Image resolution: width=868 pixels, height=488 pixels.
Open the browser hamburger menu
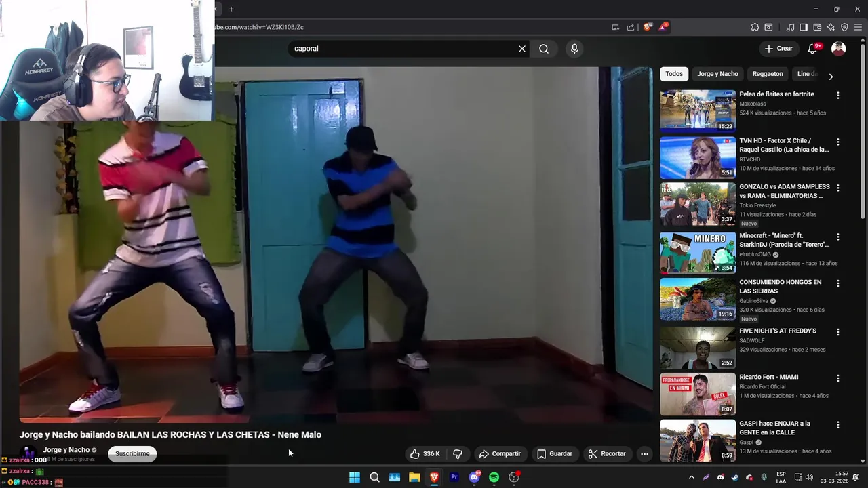coord(858,27)
